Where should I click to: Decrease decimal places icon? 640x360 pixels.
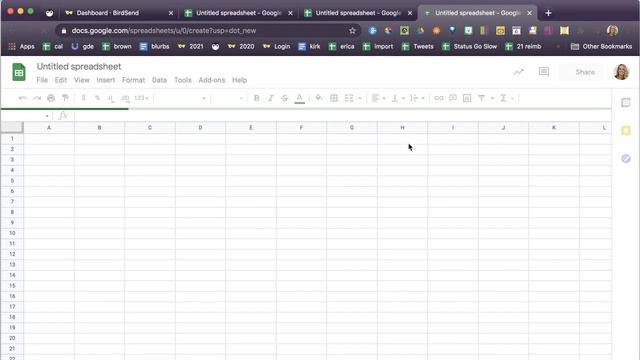[x=111, y=98]
